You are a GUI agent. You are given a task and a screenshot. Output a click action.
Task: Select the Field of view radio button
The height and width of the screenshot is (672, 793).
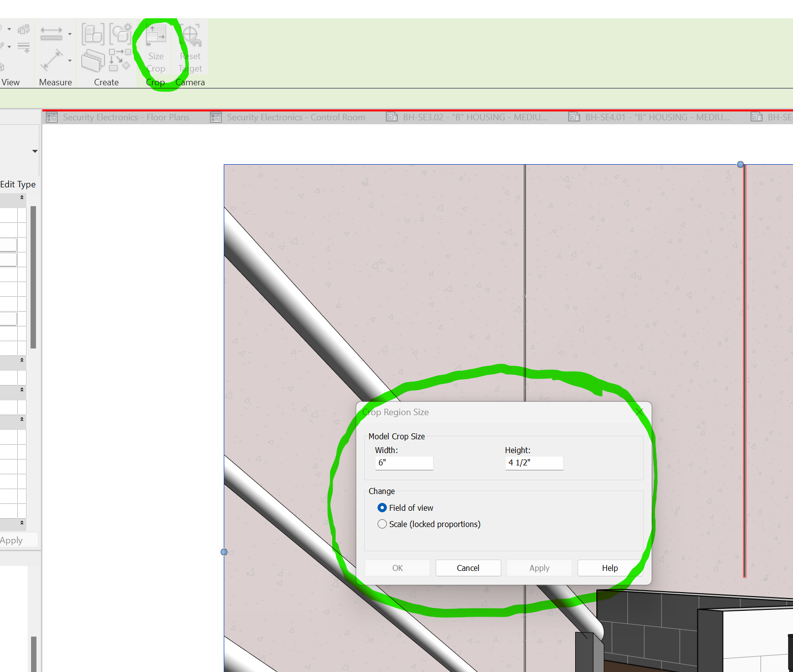click(x=382, y=507)
